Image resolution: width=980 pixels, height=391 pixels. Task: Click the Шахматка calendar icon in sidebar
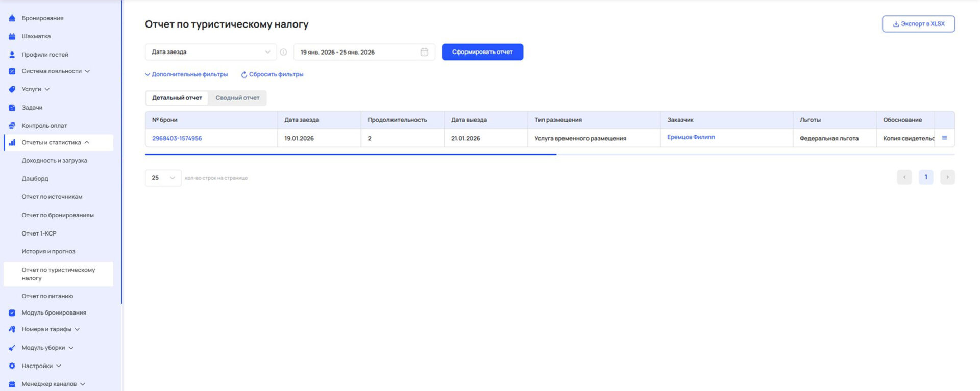(12, 36)
